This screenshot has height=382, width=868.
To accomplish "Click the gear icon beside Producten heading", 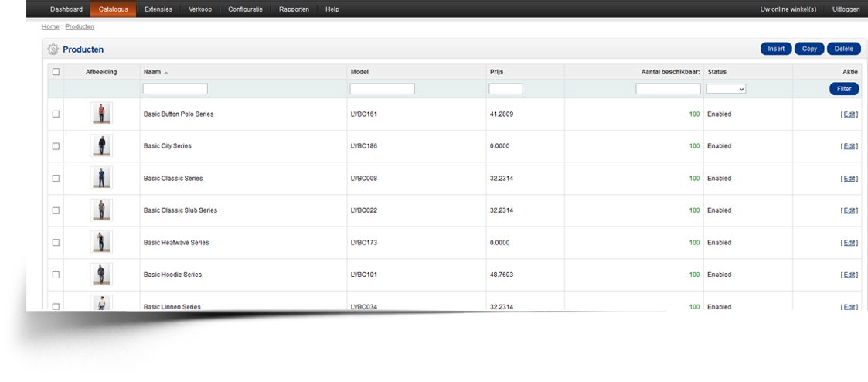I will pyautogui.click(x=53, y=49).
